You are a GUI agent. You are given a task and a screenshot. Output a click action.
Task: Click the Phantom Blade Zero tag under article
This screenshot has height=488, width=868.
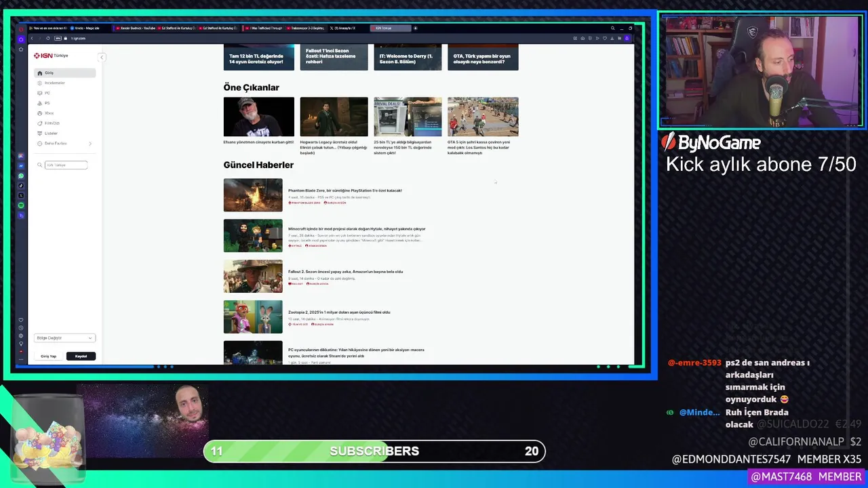304,203
